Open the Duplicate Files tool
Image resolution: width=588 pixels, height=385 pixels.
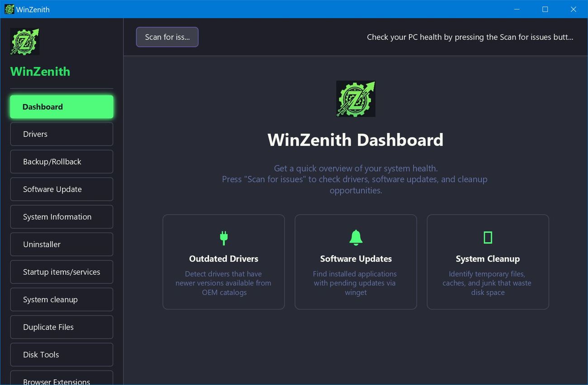62,327
